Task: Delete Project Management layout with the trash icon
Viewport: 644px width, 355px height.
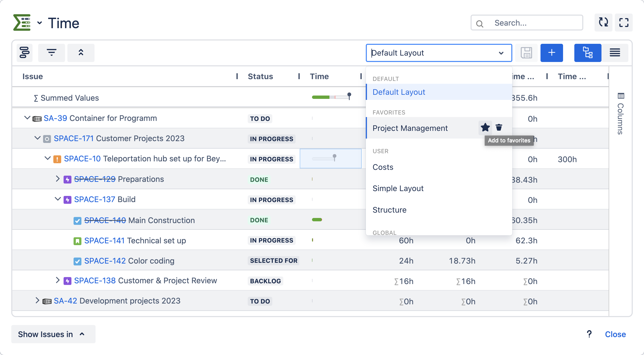Action: 499,127
